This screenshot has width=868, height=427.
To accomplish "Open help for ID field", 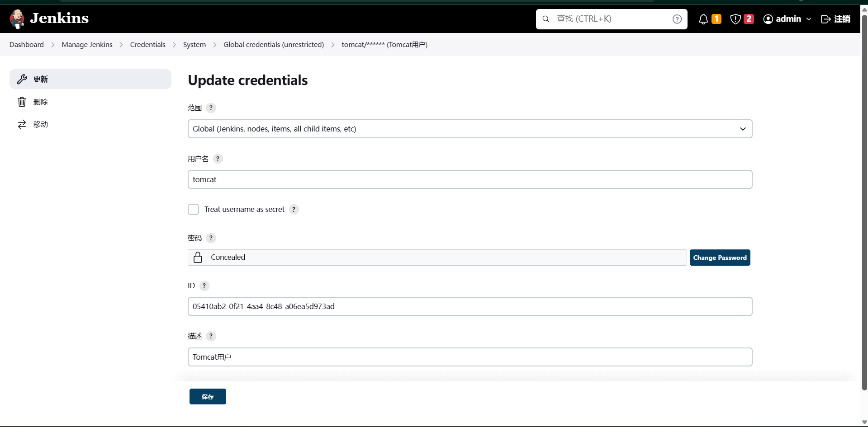I will [204, 286].
